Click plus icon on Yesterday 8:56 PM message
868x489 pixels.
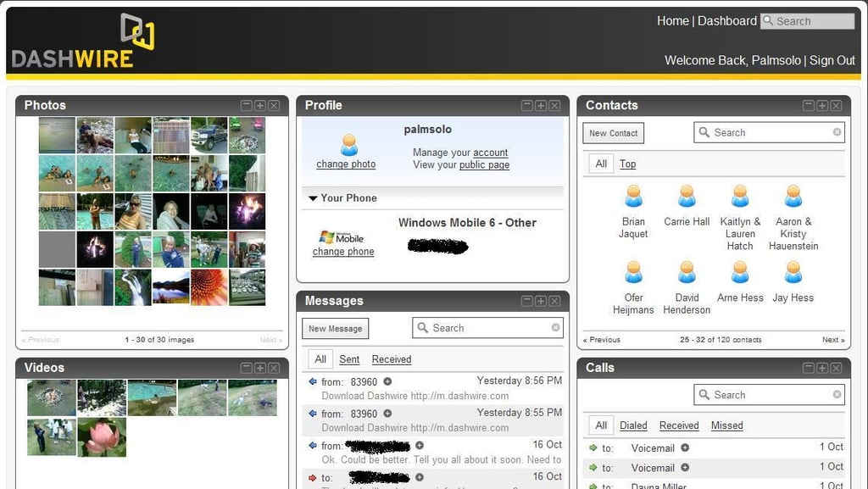click(387, 381)
